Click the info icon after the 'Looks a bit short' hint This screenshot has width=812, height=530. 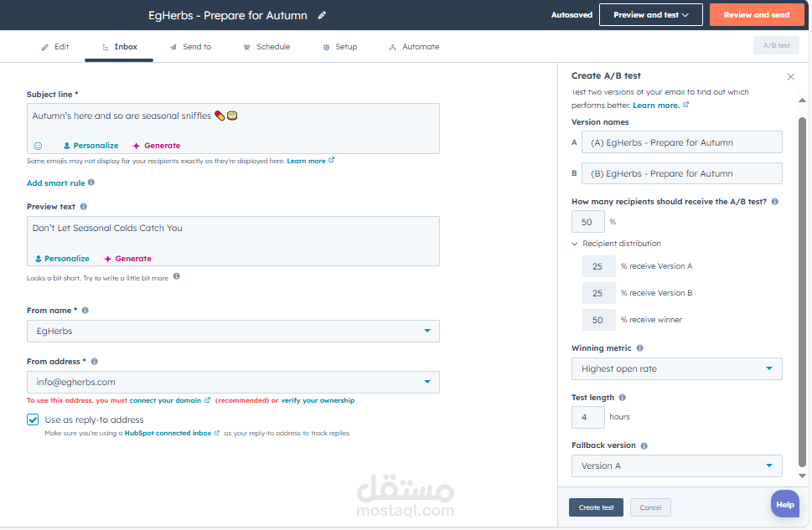coord(177,276)
